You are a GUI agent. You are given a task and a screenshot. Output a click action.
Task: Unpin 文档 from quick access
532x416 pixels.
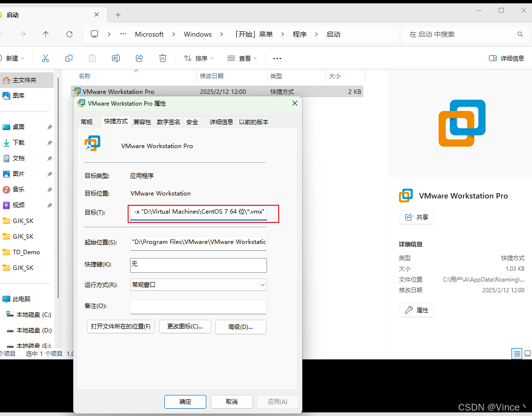pos(49,158)
